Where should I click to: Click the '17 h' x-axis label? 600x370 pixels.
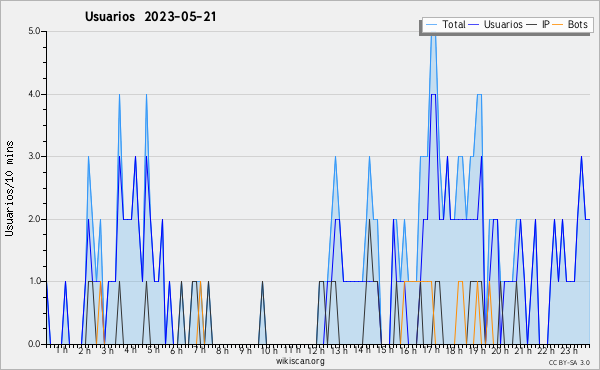click(431, 350)
